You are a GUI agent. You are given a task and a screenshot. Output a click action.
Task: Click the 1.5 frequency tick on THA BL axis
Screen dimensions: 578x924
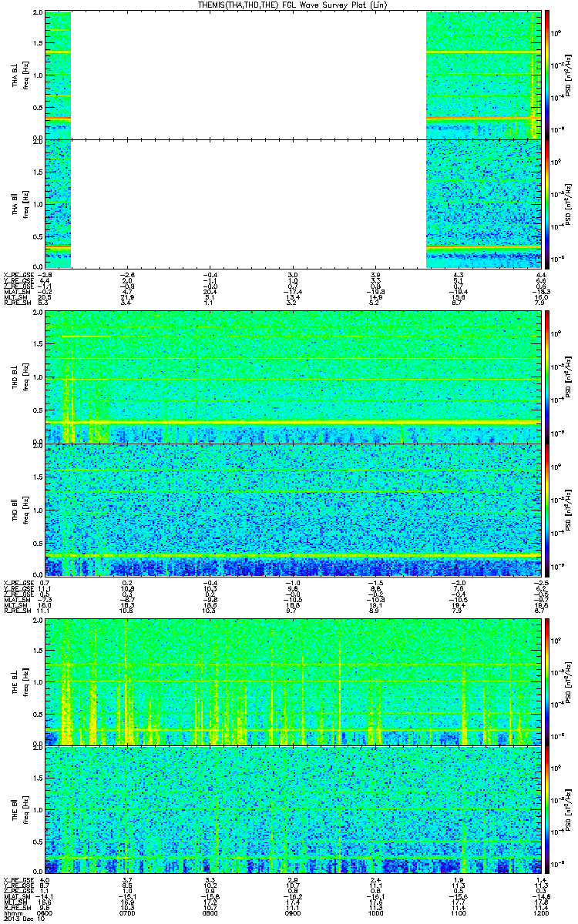(38, 44)
